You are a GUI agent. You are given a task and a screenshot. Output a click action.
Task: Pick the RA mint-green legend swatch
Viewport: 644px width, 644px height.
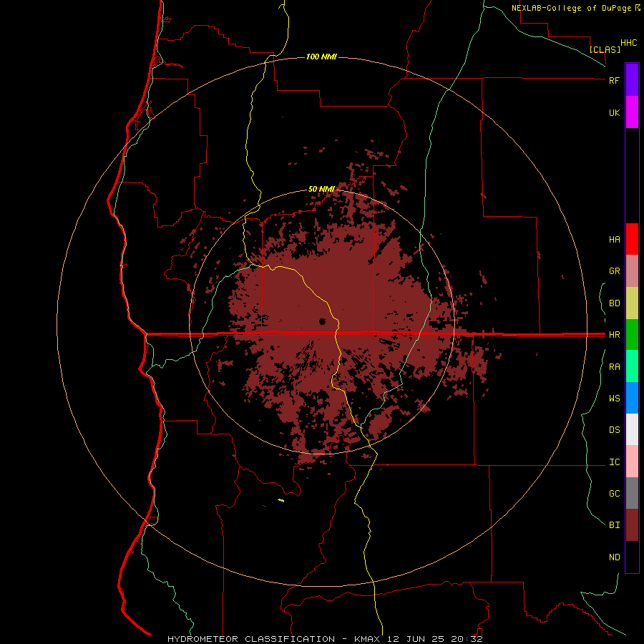(632, 366)
